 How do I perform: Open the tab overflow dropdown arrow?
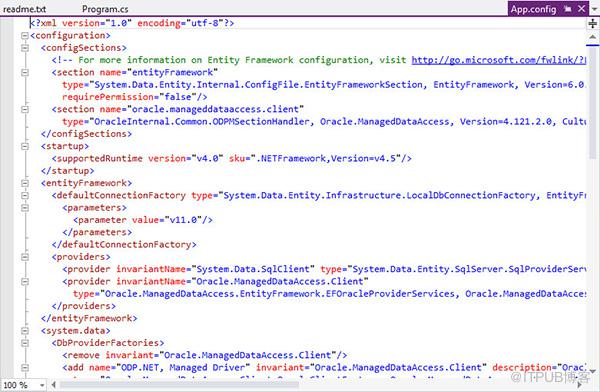pyautogui.click(x=595, y=8)
